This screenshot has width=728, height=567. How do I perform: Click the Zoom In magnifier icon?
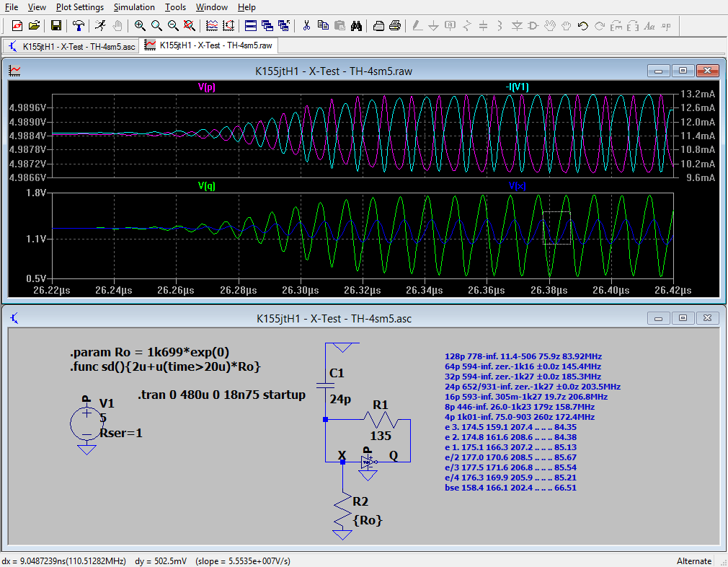(140, 26)
